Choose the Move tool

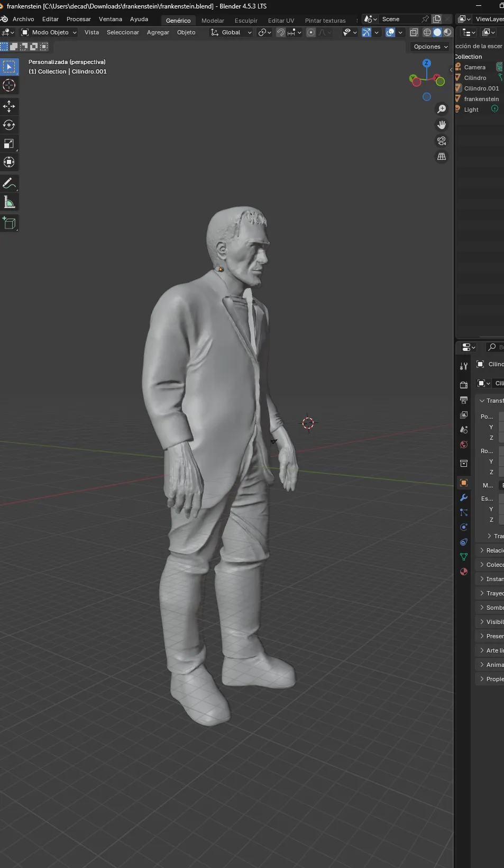[9, 106]
